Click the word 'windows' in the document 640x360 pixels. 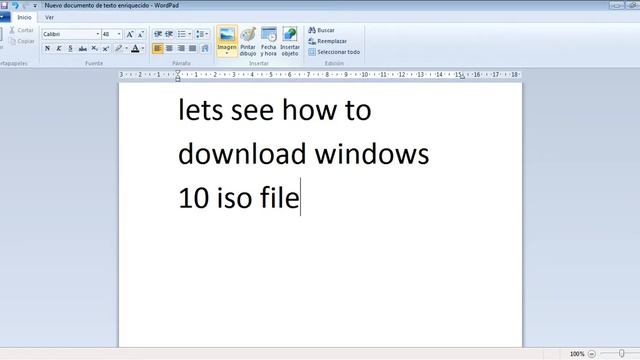coord(372,154)
